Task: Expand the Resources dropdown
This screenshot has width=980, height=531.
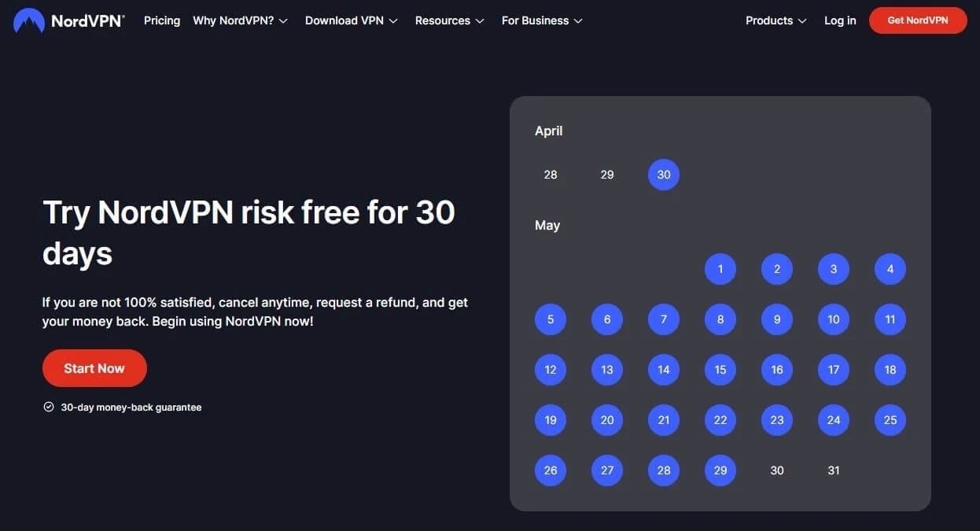Action: (444, 20)
